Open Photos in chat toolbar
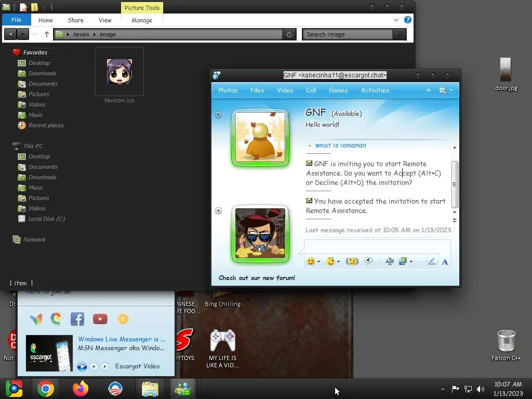The height and width of the screenshot is (399, 532). coord(228,90)
